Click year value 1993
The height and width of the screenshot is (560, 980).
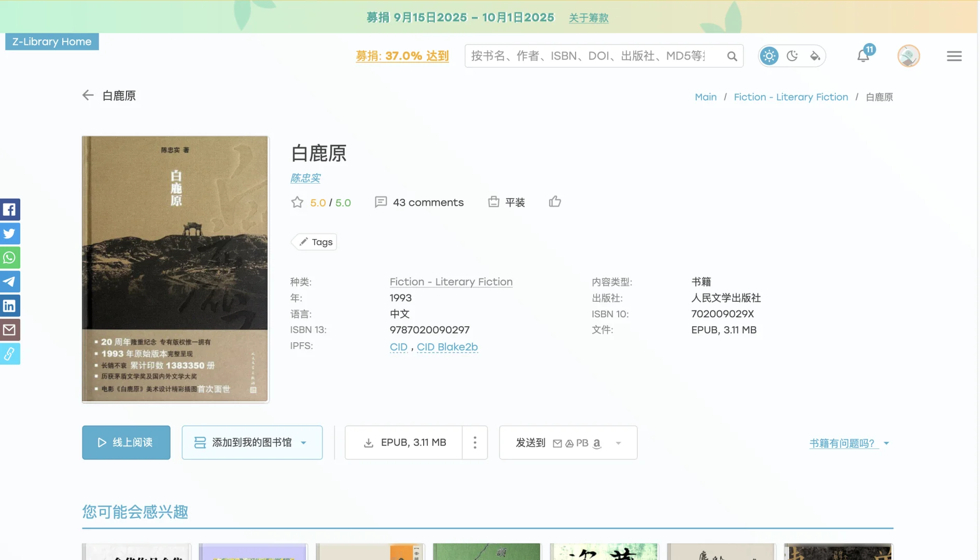pos(401,298)
